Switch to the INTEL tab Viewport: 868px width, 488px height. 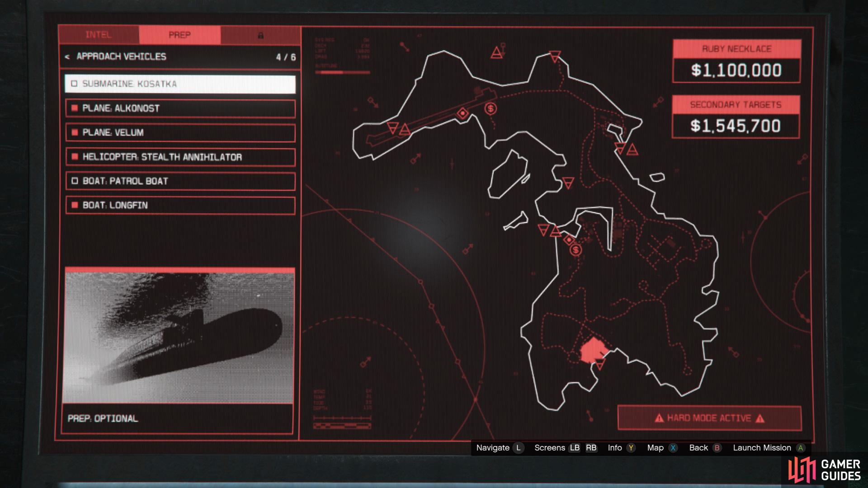99,35
